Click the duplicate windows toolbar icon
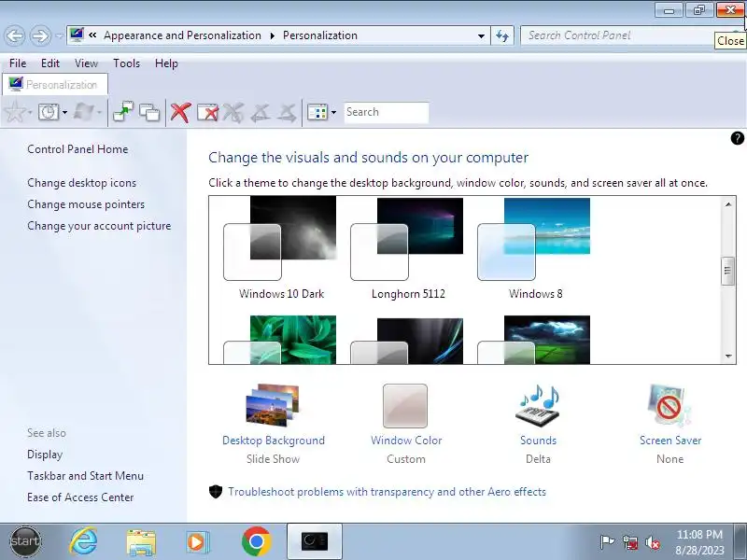This screenshot has height=560, width=747. 149,112
